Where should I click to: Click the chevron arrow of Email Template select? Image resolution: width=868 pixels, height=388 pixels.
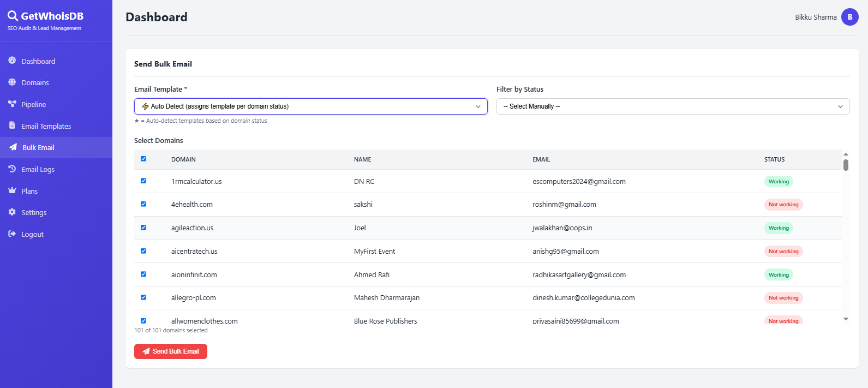(x=478, y=106)
